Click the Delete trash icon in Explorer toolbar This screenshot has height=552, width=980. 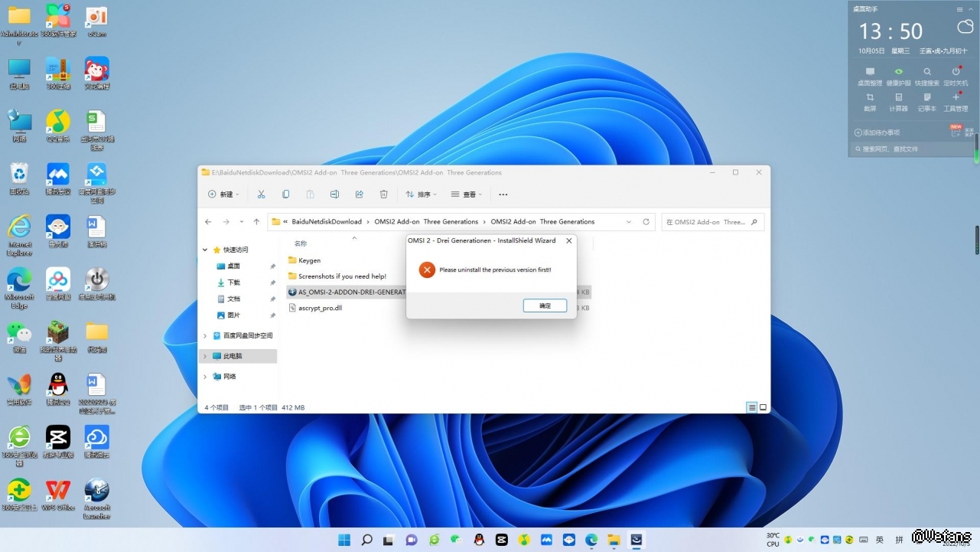[384, 194]
